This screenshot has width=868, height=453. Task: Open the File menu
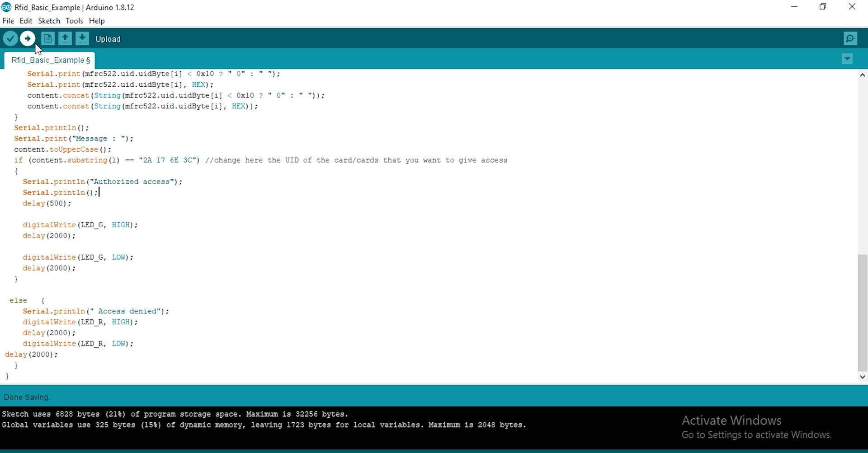(8, 21)
